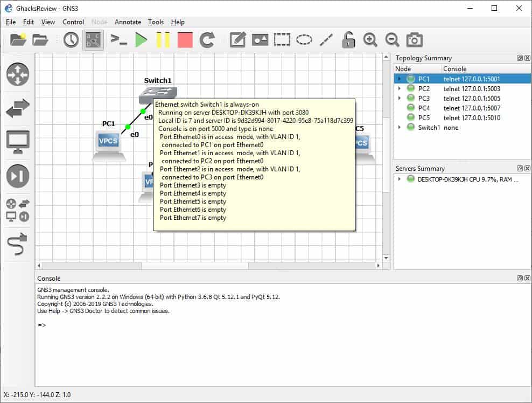The image size is (532, 403).
Task: Select PC2 row in Topology Summary
Action: tap(463, 88)
